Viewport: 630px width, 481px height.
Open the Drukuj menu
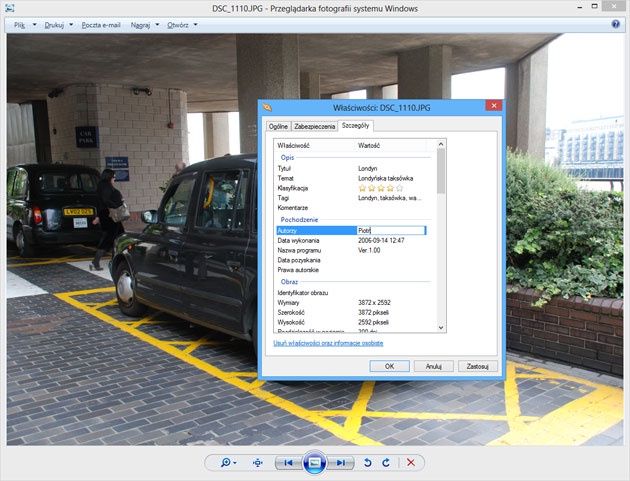coord(54,25)
